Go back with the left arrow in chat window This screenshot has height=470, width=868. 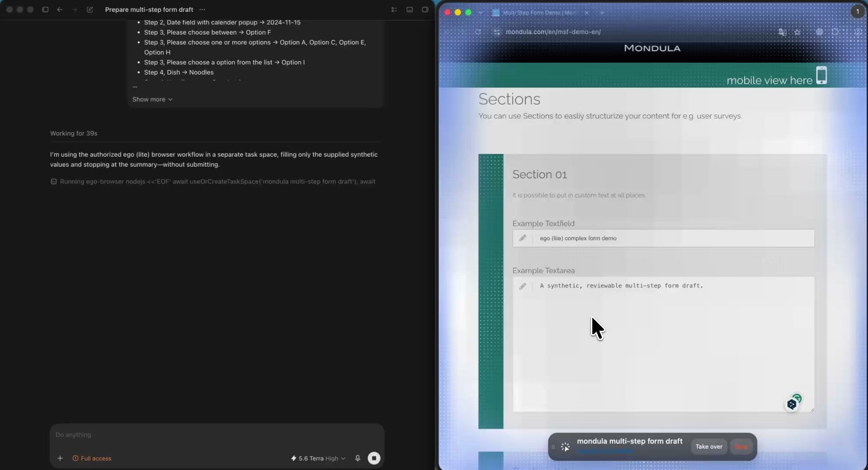pyautogui.click(x=60, y=10)
